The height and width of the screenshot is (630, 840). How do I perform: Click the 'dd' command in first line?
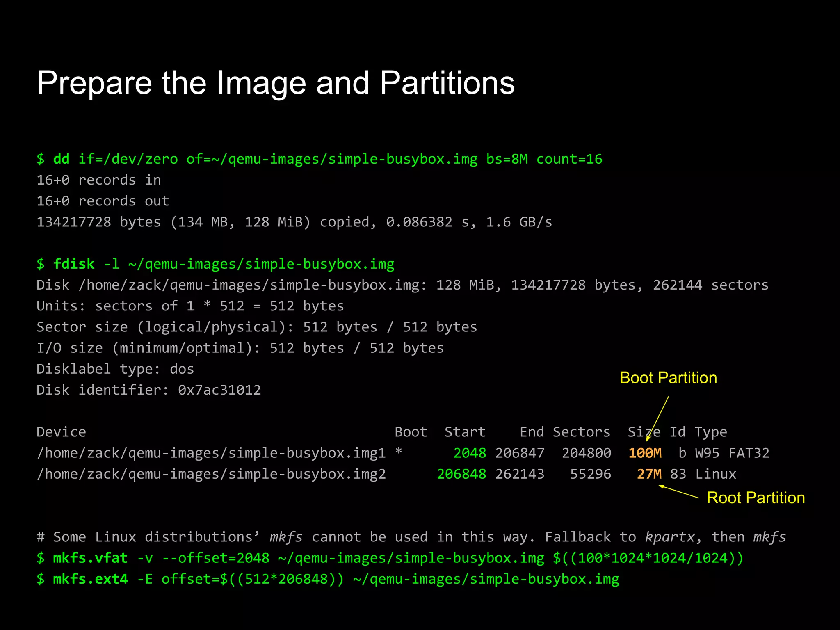[x=61, y=159]
